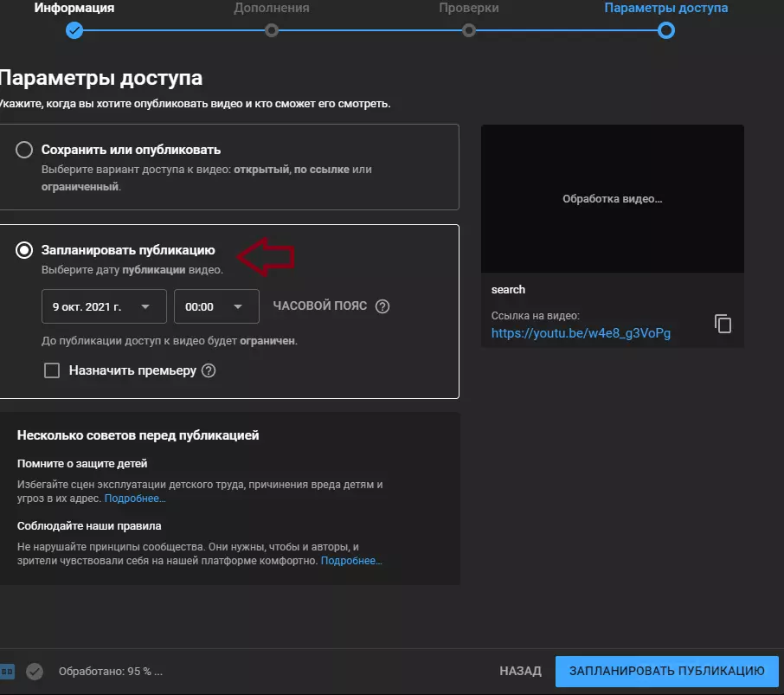Click the ЗАПЛАНИРОВАТЬ ПУБЛИКАЦИЮ button
Screen dimensions: 784x695
pyautogui.click(x=667, y=671)
